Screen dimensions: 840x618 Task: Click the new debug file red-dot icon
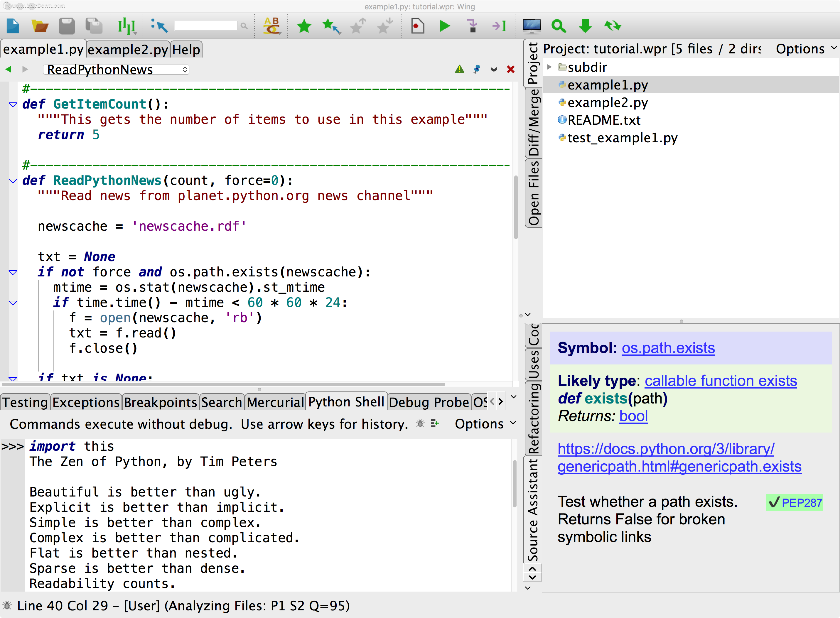click(418, 26)
